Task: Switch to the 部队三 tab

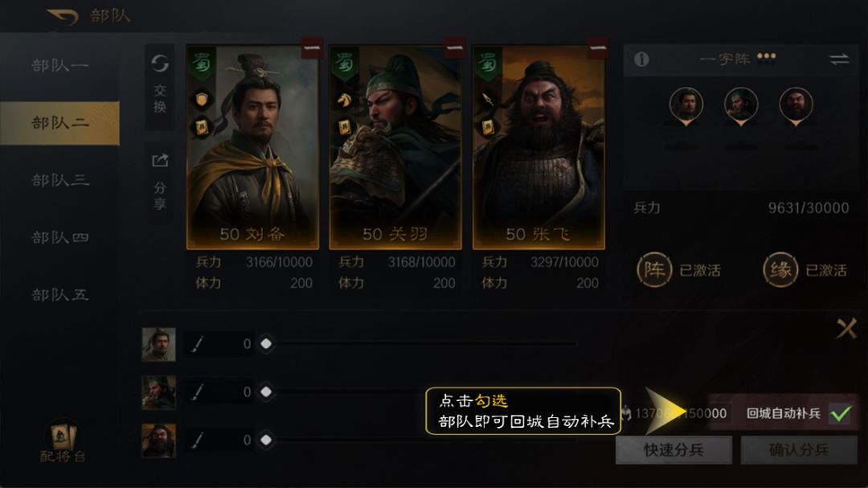Action: 59,180
